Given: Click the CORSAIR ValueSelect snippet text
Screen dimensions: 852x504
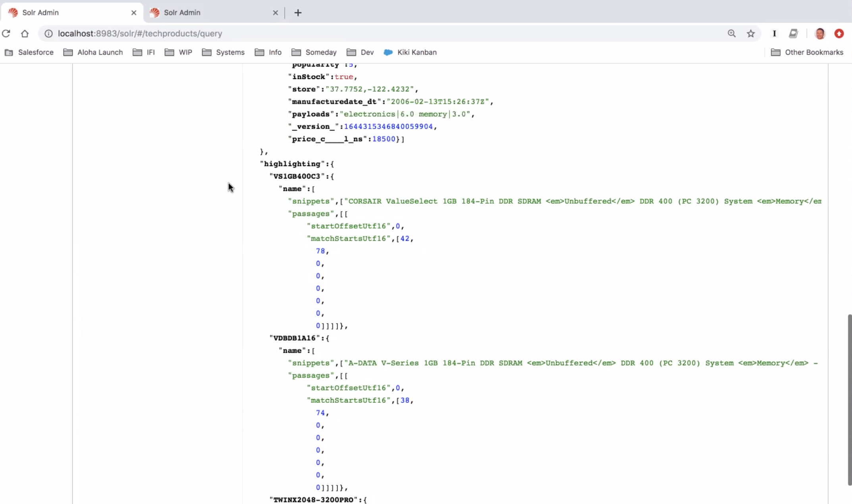Looking at the screenshot, I should 583,201.
